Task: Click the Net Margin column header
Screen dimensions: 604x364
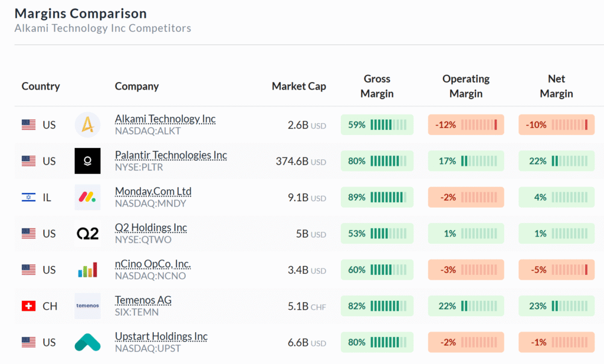Action: click(x=556, y=86)
